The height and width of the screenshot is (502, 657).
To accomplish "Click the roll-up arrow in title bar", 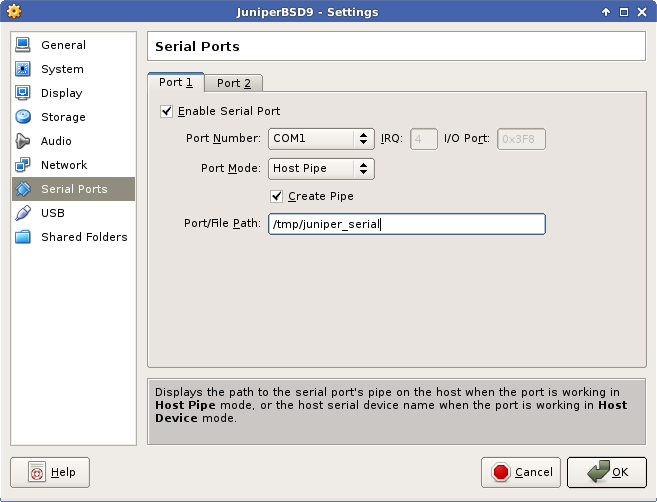I will [x=606, y=12].
